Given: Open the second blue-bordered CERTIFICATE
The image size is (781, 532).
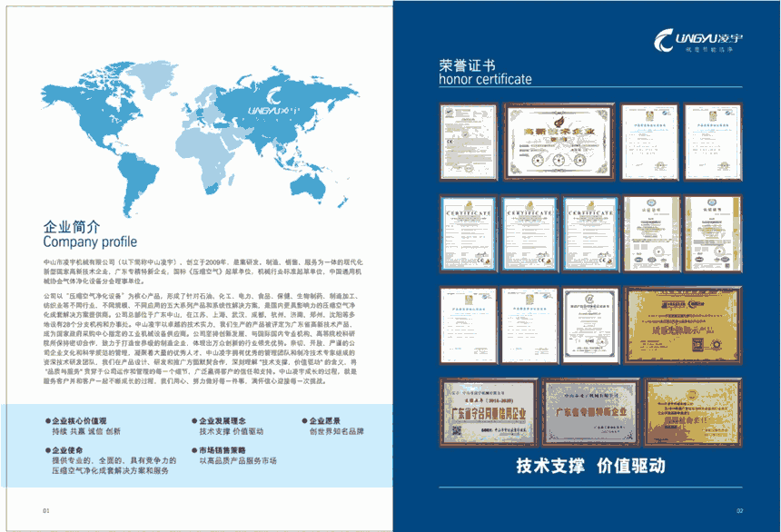Looking at the screenshot, I should (x=529, y=233).
